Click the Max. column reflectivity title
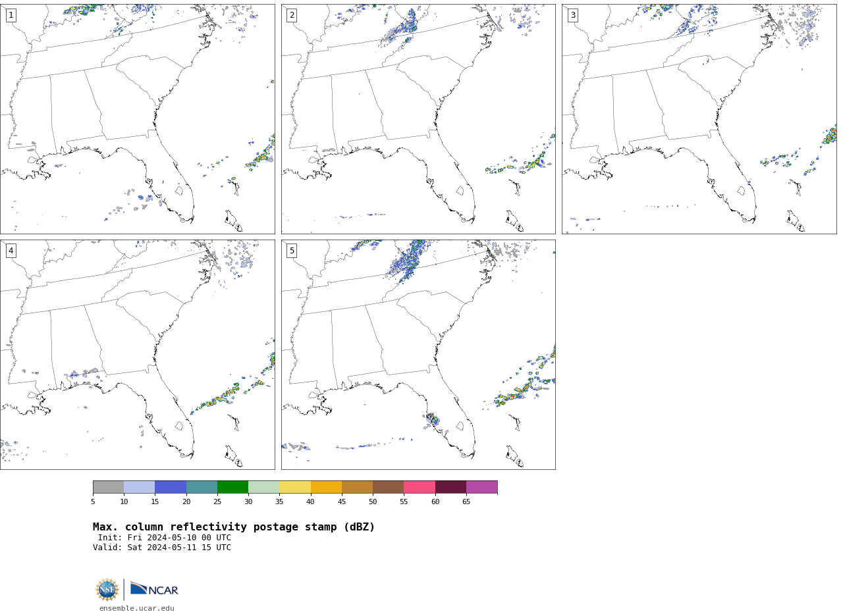The height and width of the screenshot is (616, 843). tap(234, 527)
